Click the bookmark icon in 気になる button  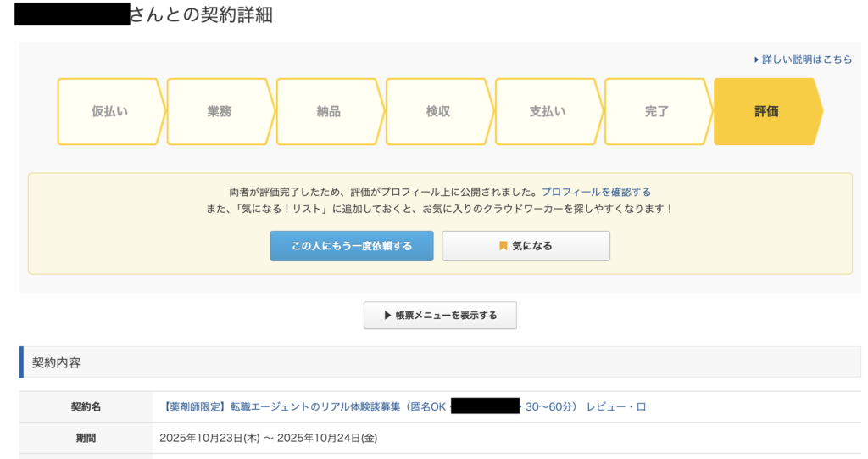504,246
